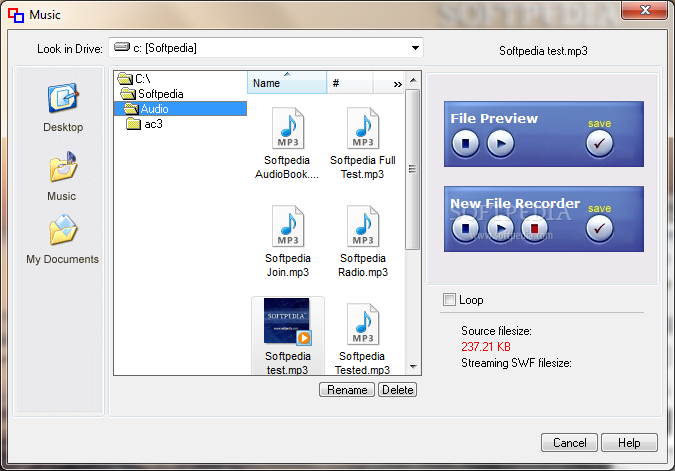The image size is (675, 471).
Task: Click the file list scrollbar thumb
Action: (x=412, y=169)
